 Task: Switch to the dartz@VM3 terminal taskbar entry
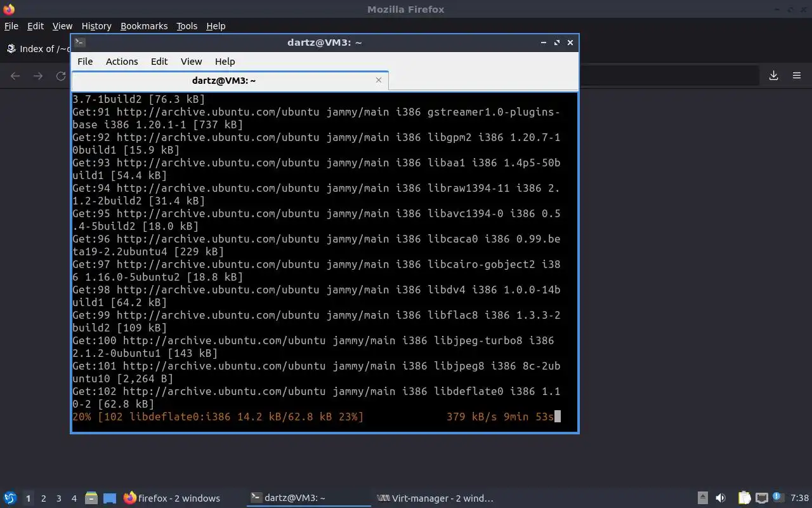pyautogui.click(x=309, y=498)
